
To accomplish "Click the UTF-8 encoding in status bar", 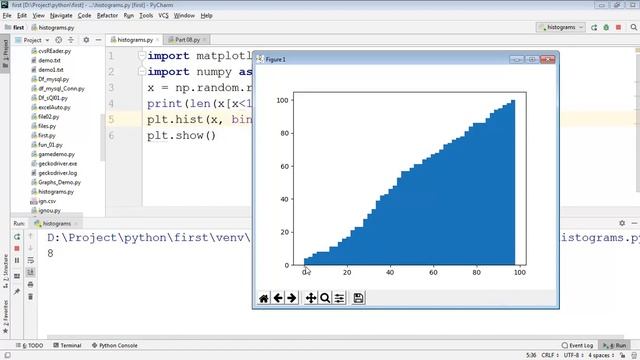I will 573,355.
